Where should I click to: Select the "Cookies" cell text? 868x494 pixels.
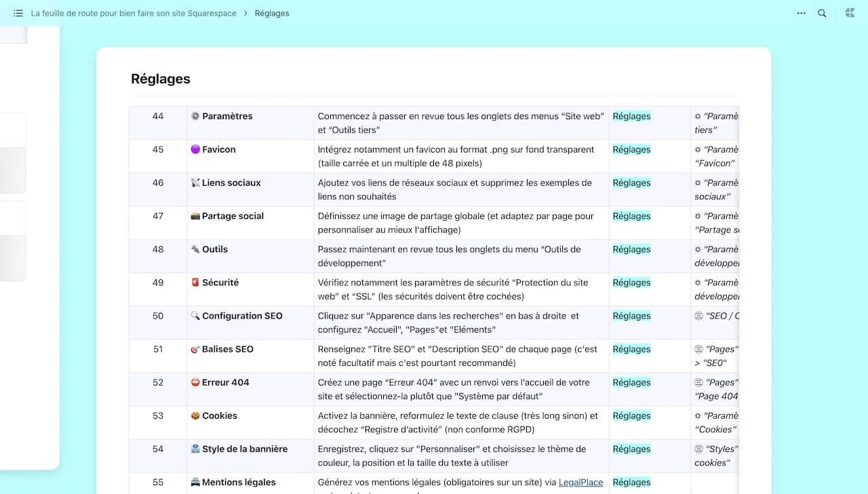[220, 415]
